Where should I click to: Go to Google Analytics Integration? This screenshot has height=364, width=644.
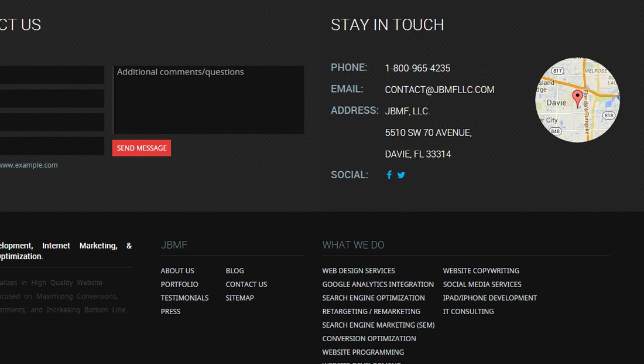pyautogui.click(x=378, y=284)
